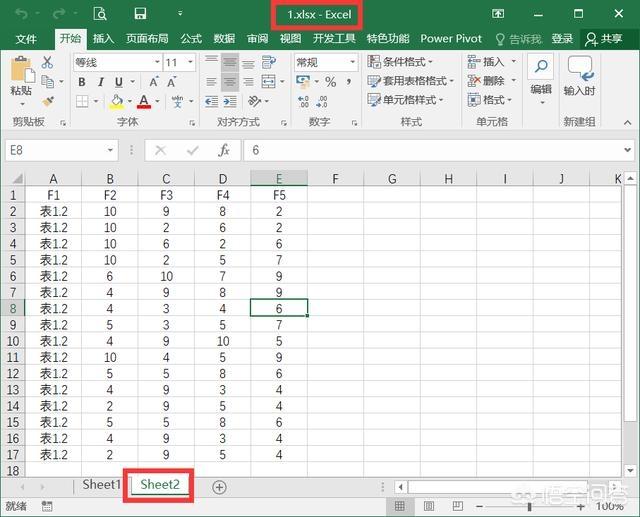Open Print Preview from quick access toolbar
The width and height of the screenshot is (640, 517).
[100, 14]
